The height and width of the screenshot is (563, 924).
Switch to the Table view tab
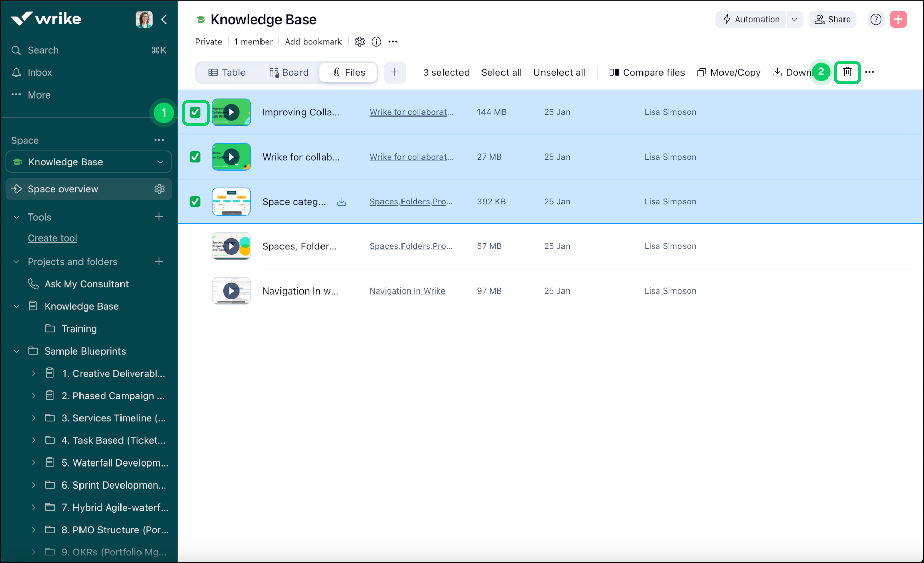coord(227,72)
